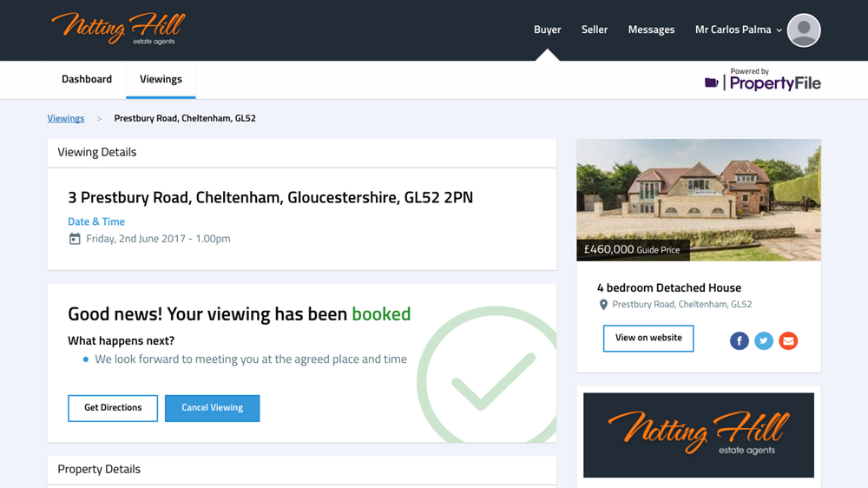This screenshot has width=868, height=488.
Task: Open the Messages menu
Action: click(x=651, y=30)
